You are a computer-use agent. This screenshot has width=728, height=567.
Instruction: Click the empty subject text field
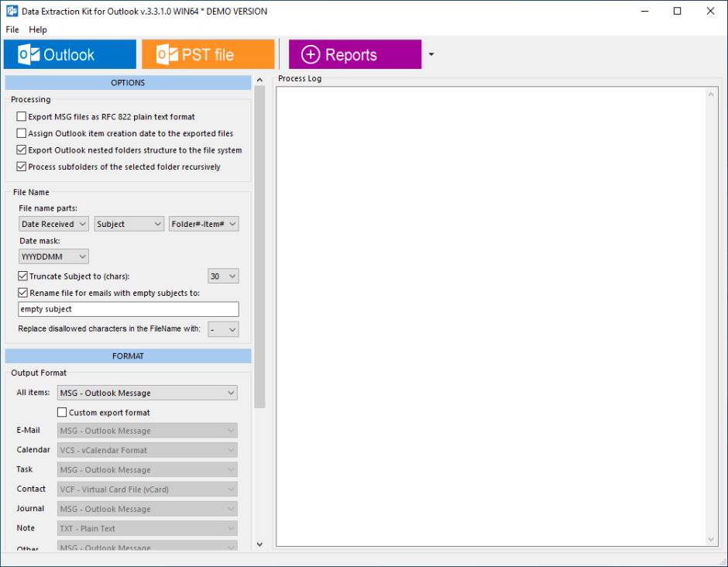point(129,309)
